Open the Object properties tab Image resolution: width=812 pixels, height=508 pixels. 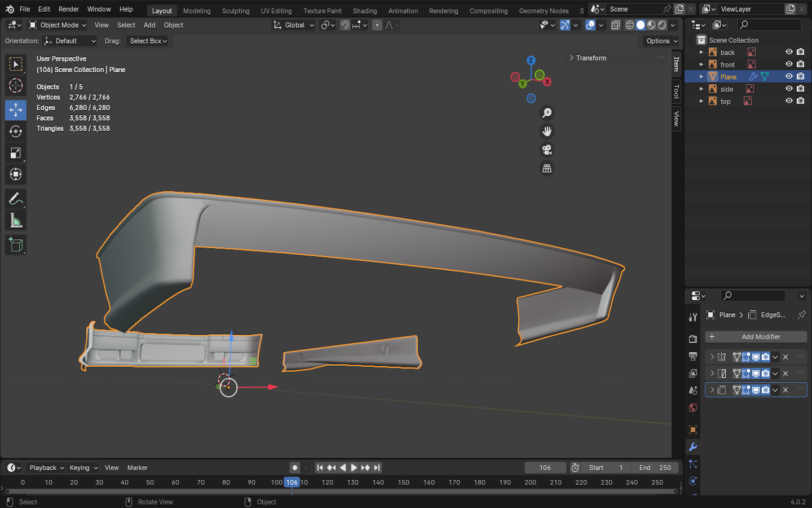tap(693, 430)
